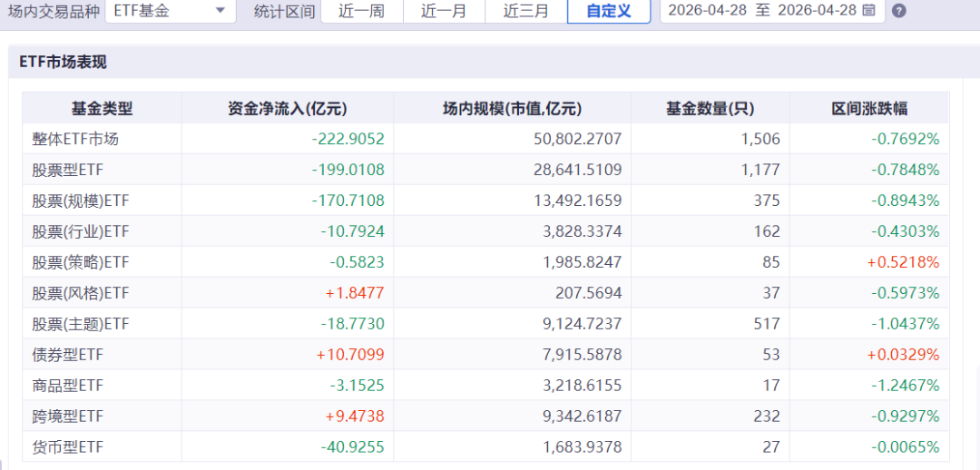Viewport: 980px width, 470px height.
Task: Click the 28,641.5109 market size value
Action: pyautogui.click(x=577, y=170)
